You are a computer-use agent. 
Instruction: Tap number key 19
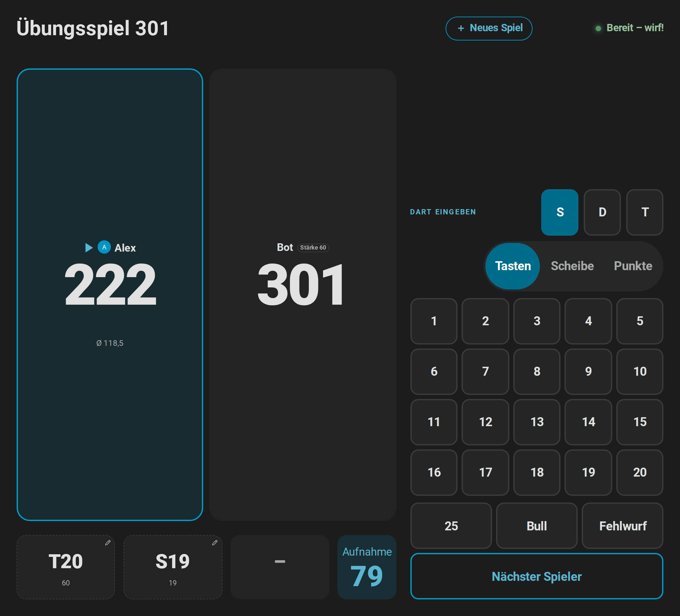588,472
